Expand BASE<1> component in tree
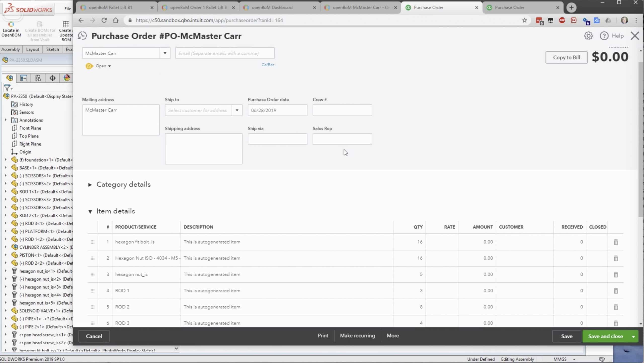Viewport: 644px width, 363px height. click(x=6, y=168)
